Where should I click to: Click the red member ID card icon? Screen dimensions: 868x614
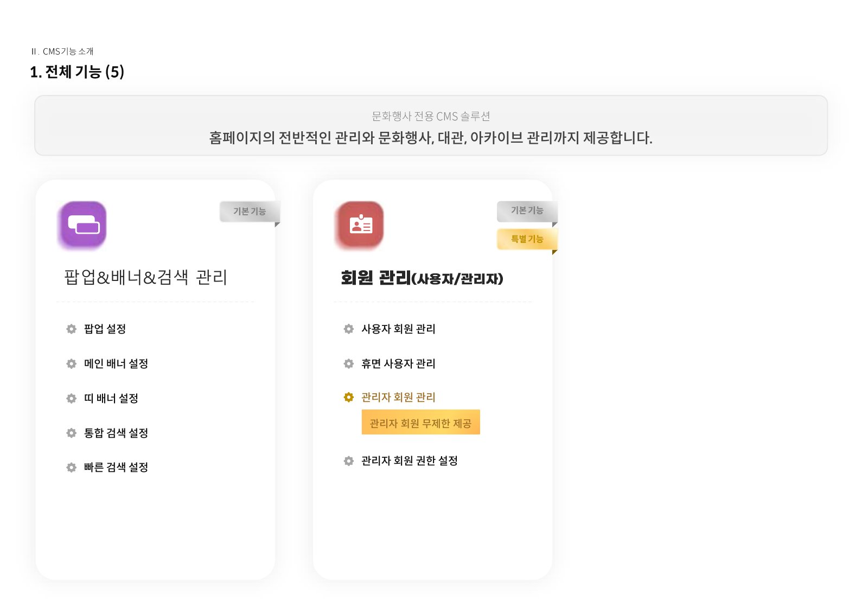[x=360, y=225]
